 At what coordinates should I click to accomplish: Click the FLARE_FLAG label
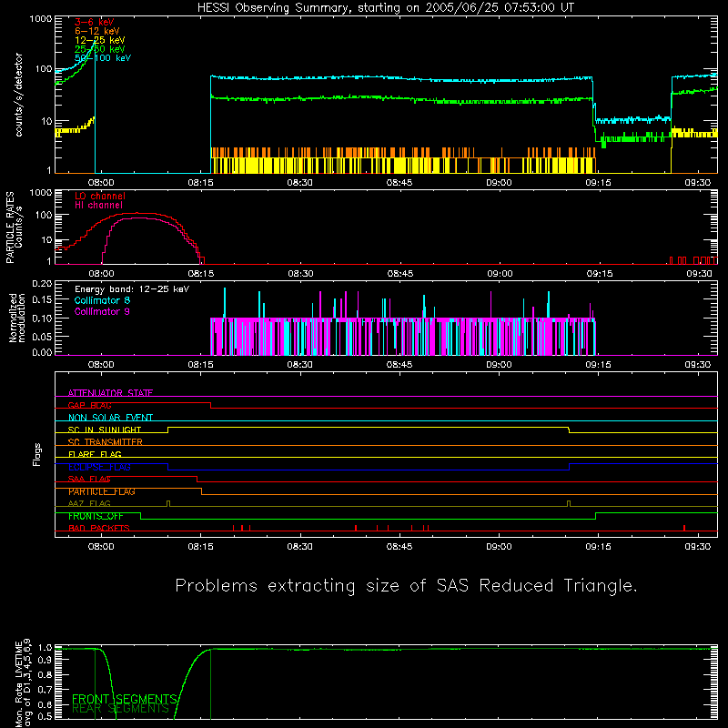95,454
